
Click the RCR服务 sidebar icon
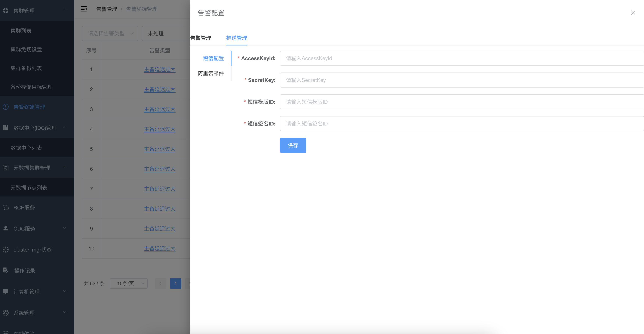click(x=5, y=207)
